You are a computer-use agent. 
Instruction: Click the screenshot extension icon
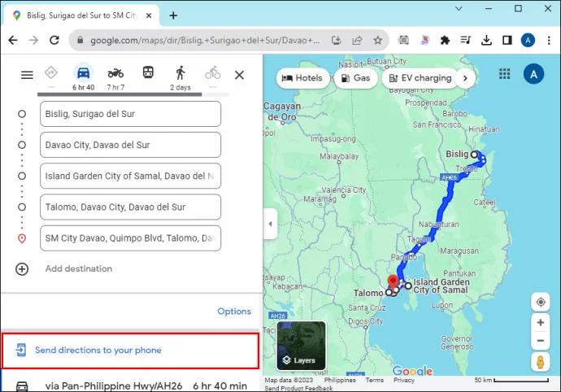point(403,40)
